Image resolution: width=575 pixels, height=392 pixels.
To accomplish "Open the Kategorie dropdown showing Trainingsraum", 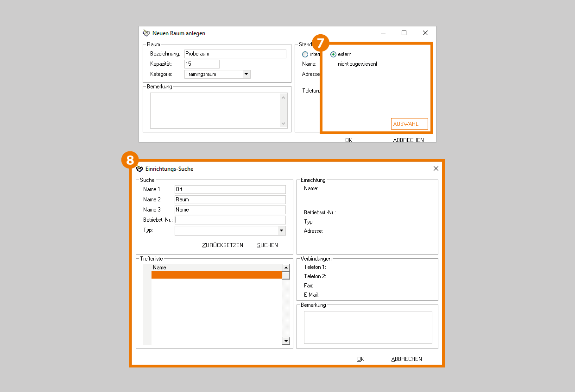I will pos(246,74).
